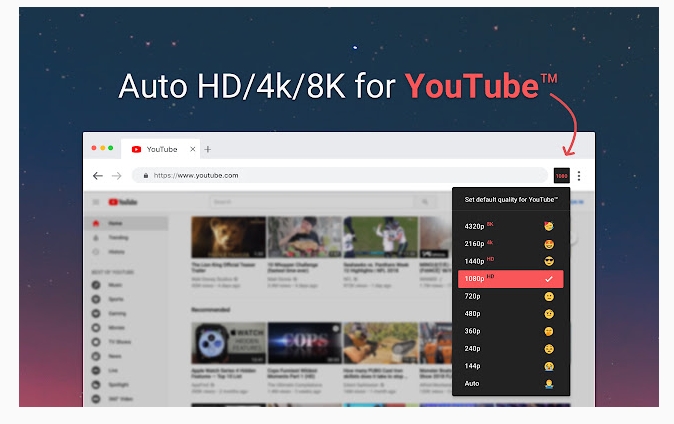Click the padlock icon in address bar

pos(146,175)
